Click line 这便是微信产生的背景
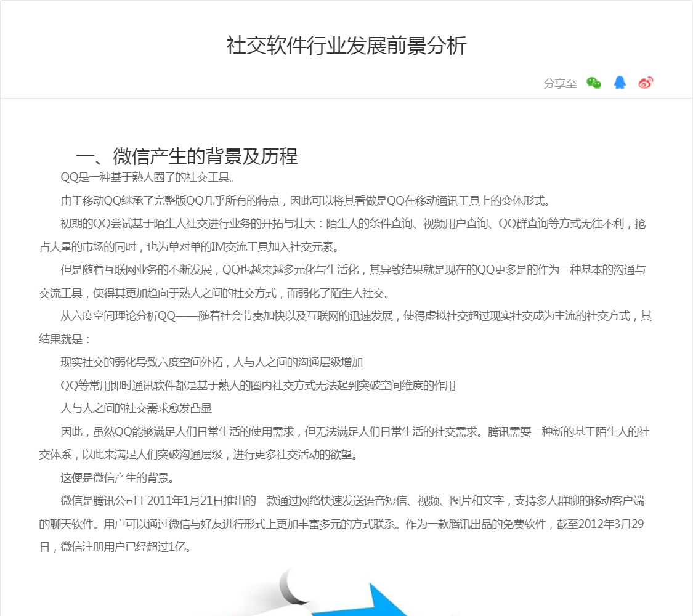The image size is (693, 616). 118,477
